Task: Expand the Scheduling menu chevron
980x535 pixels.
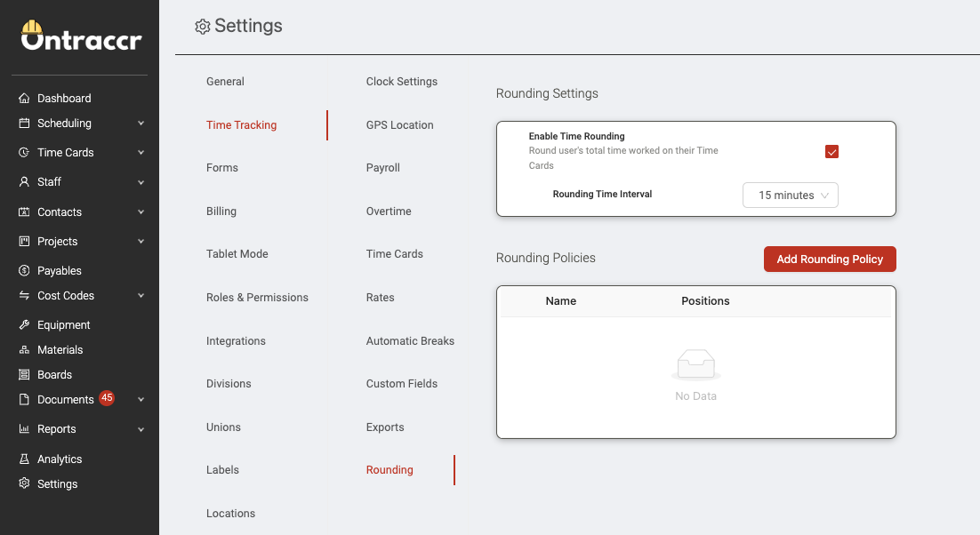Action: [141, 123]
